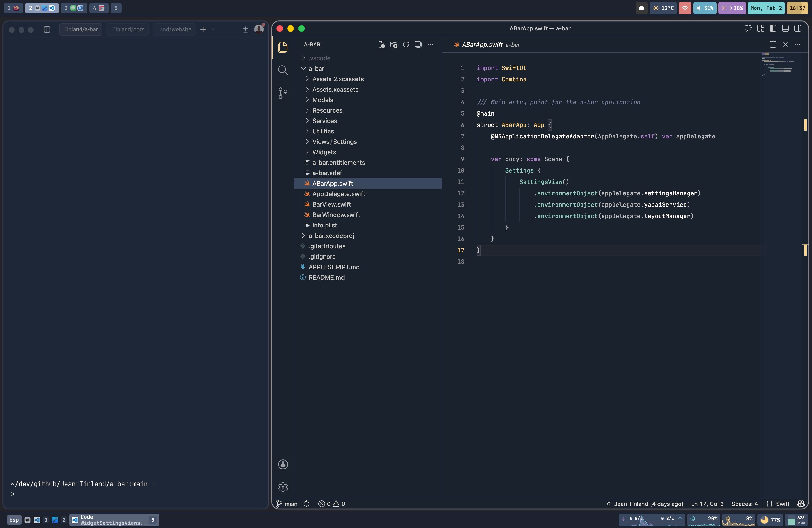Toggle the bottom panel visibility

click(785, 29)
